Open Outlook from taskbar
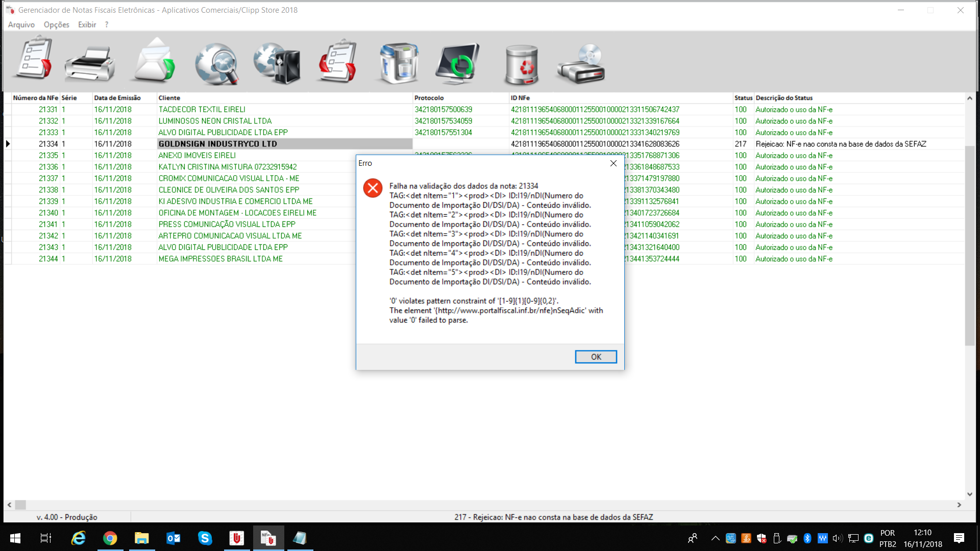The height and width of the screenshot is (551, 980). pos(173,538)
